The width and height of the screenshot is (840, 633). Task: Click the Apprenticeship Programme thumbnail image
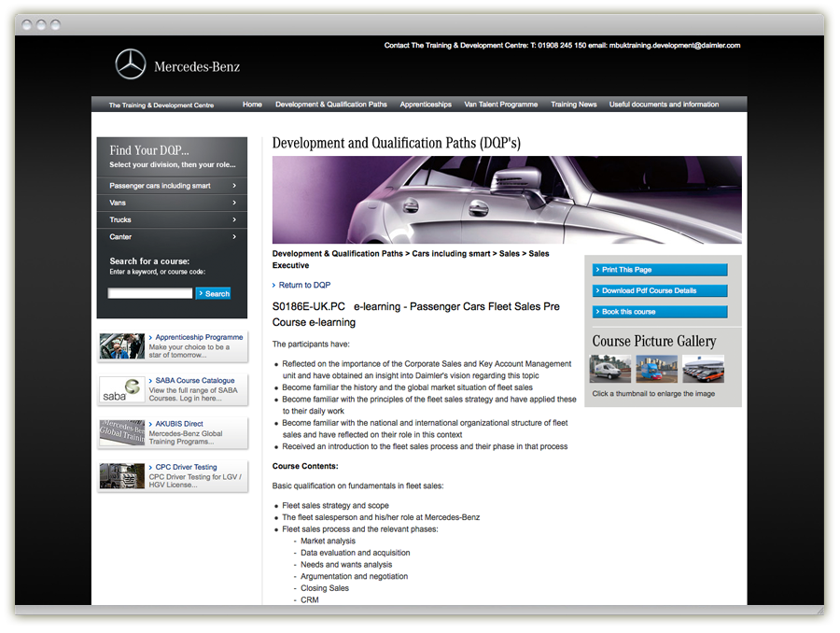(x=122, y=346)
